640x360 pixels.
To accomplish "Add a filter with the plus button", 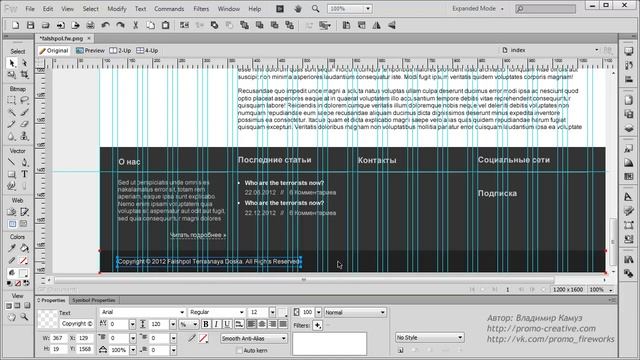I will tap(317, 325).
